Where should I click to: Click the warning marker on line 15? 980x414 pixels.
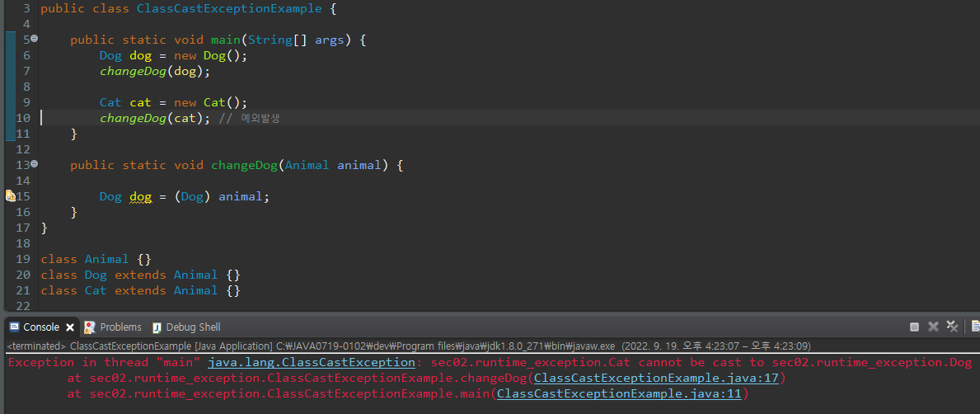coord(11,196)
